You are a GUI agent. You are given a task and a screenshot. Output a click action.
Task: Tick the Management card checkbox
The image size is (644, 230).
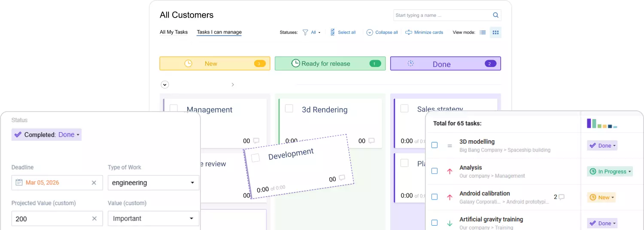click(x=173, y=108)
